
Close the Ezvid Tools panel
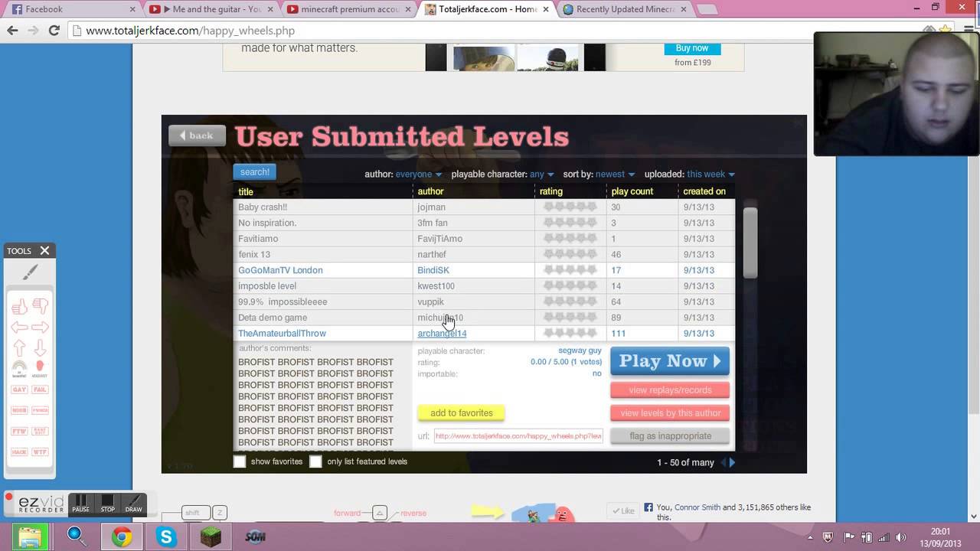click(44, 250)
